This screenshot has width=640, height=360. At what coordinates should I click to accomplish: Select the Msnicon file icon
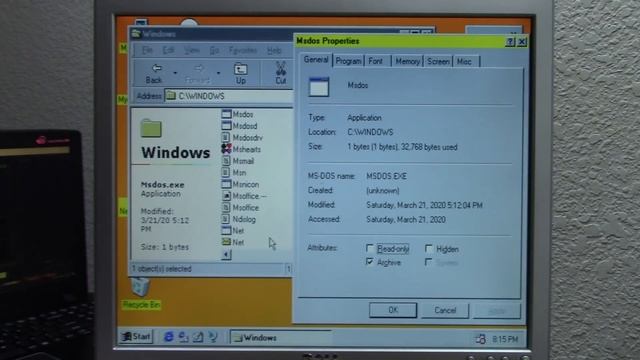tap(226, 184)
